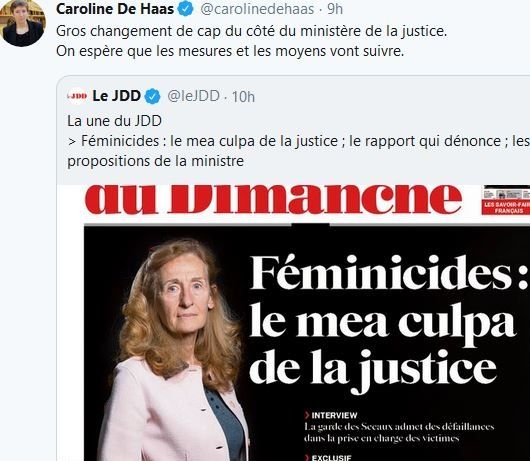Open the 'du Dimanche' newspaper masthead image
This screenshot has height=461, width=530.
point(273,200)
